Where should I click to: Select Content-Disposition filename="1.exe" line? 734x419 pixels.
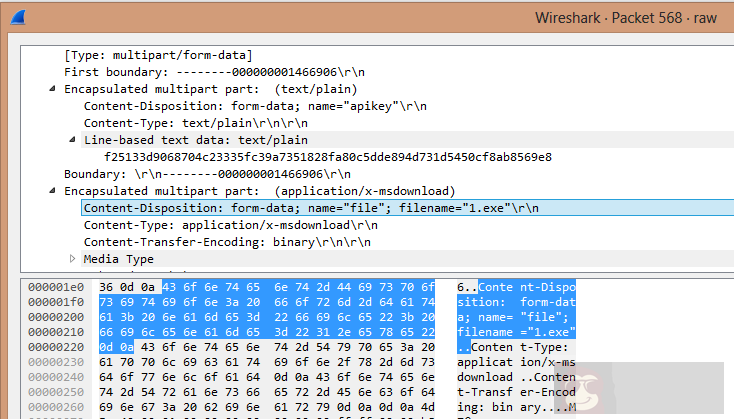point(311,208)
